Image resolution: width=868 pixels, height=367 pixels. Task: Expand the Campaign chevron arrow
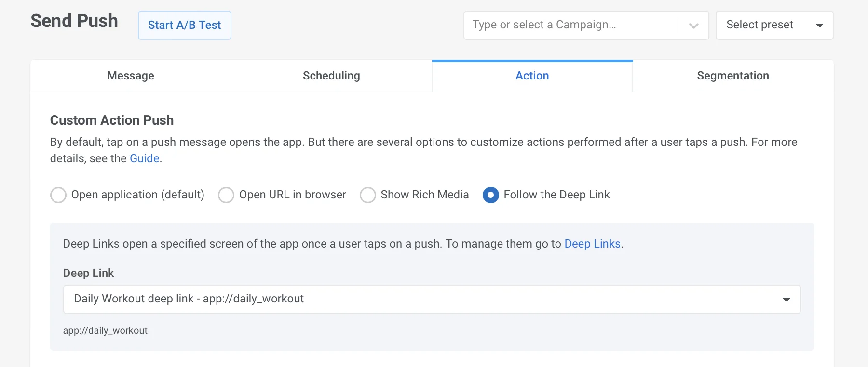pos(693,26)
